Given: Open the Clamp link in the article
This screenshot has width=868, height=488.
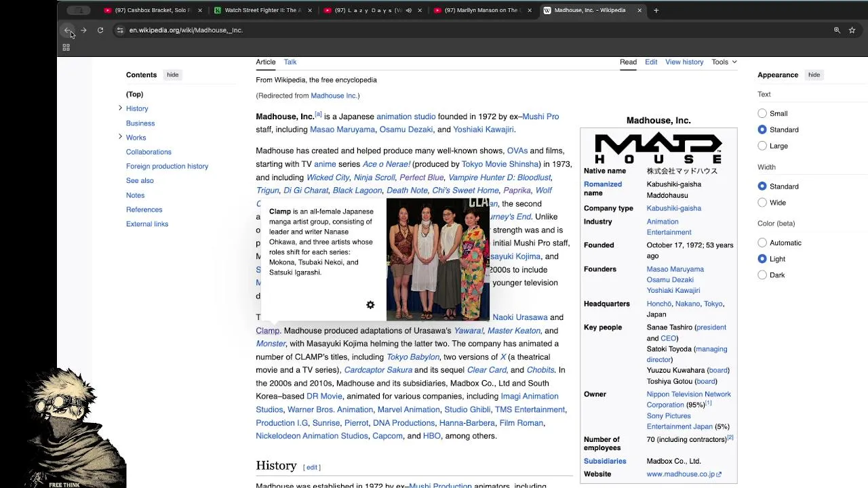Looking at the screenshot, I should [267, 331].
